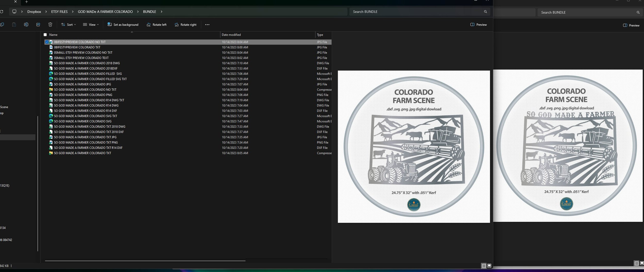Switch to Details view icon in front window status bar
The image size is (644, 272).
[484, 266]
